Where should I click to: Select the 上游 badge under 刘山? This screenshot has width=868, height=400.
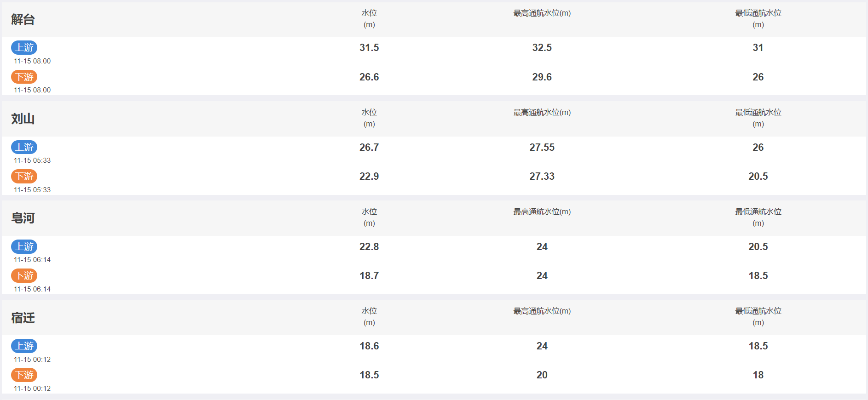(x=24, y=147)
